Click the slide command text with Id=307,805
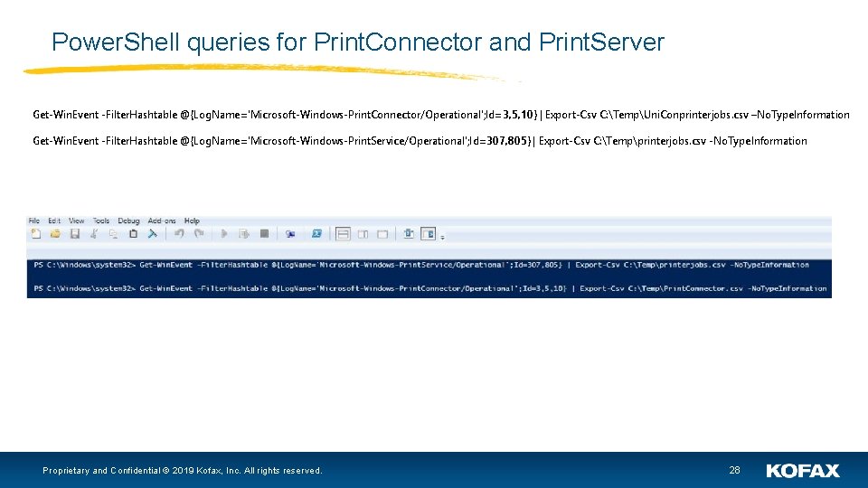Screen dimensions: 868x488 tap(420, 141)
